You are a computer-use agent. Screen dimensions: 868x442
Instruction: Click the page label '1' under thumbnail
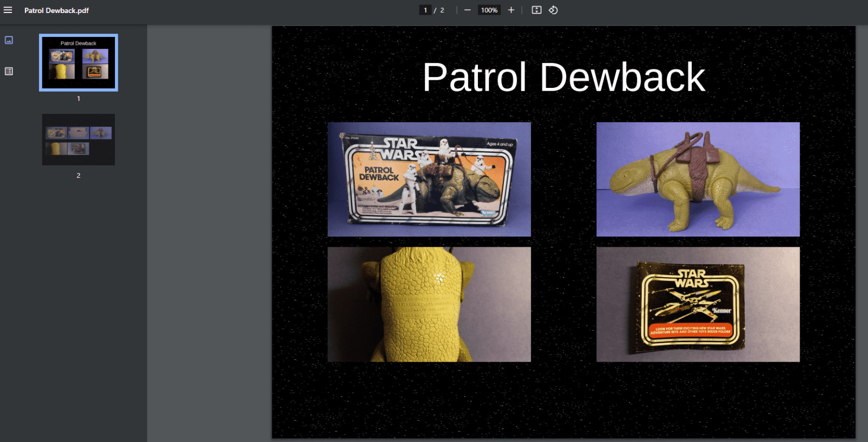(79, 99)
